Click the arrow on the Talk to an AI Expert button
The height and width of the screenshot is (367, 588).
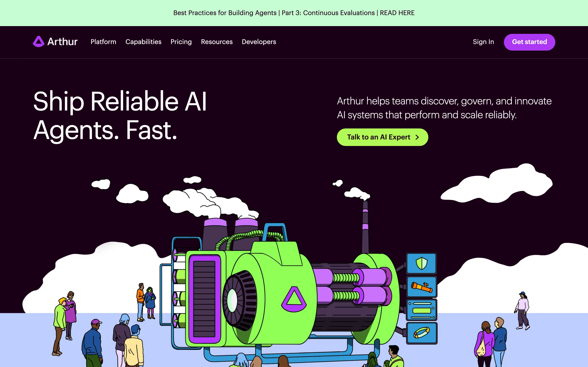point(417,137)
